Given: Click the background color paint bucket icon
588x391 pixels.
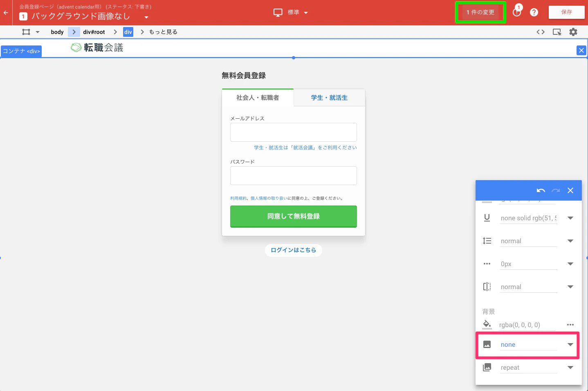Looking at the screenshot, I should 487,324.
